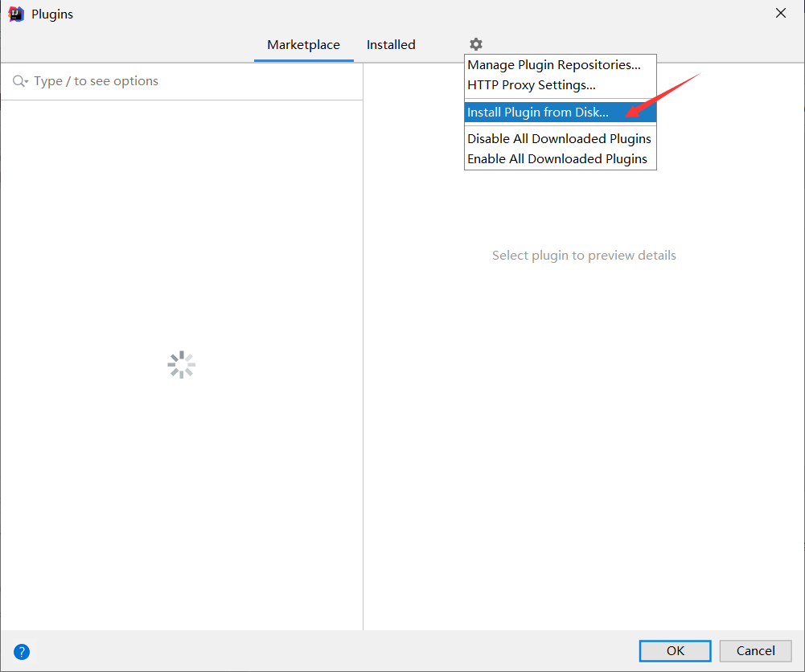
Task: Select Enable All Downloaded Plugins
Action: [x=560, y=158]
